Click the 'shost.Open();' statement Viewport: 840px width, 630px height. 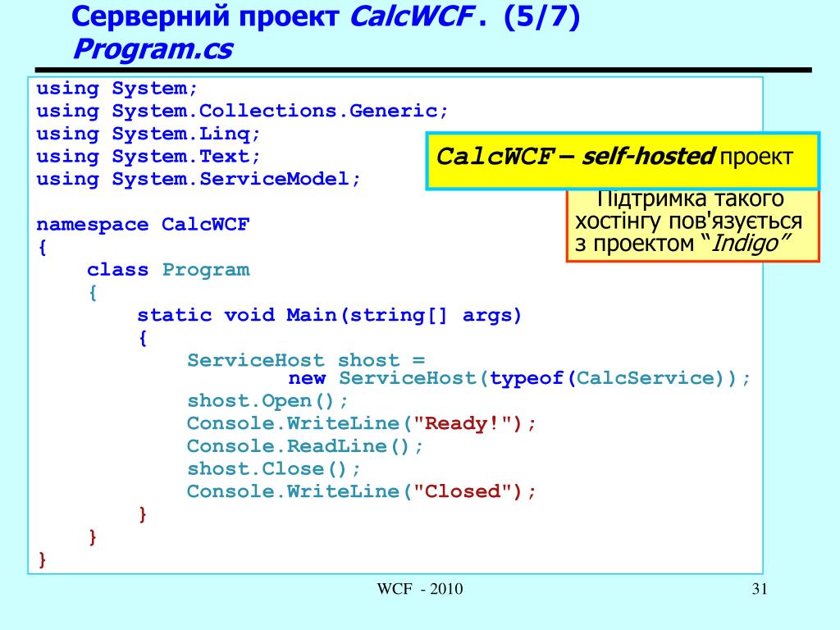point(267,401)
